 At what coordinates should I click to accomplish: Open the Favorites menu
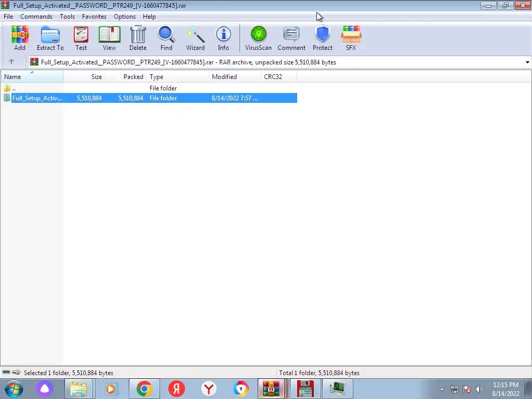pyautogui.click(x=94, y=17)
